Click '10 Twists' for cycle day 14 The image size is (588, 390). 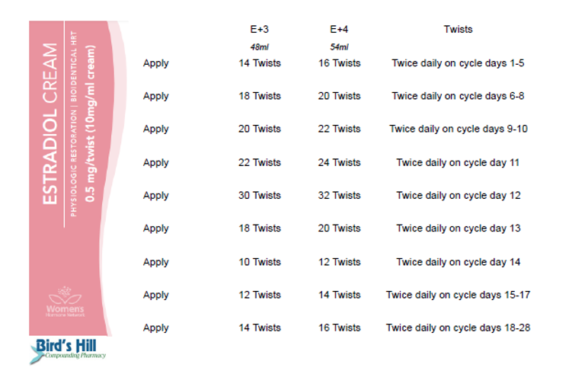click(260, 262)
